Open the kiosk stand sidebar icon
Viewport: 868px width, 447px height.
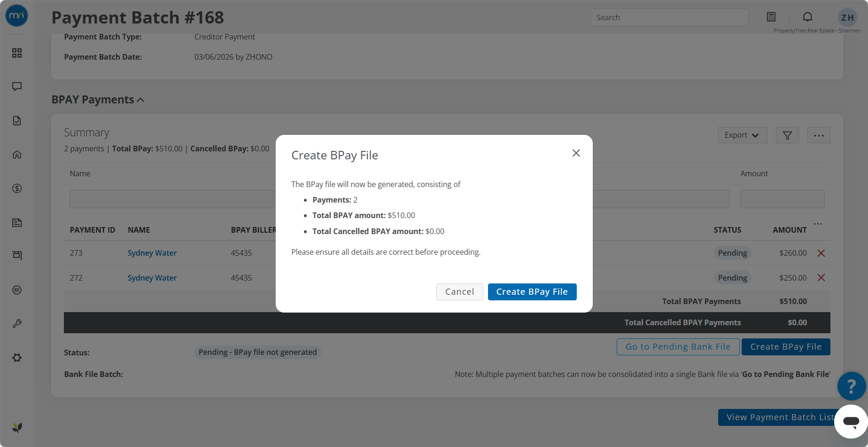[17, 255]
